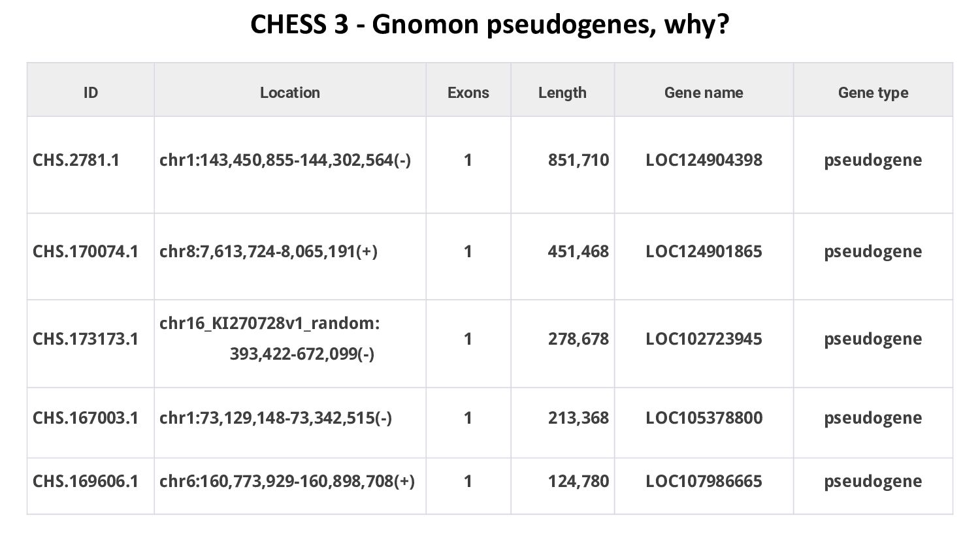Open gene name LOC124901865
This screenshot has width=980, height=551.
(x=704, y=251)
